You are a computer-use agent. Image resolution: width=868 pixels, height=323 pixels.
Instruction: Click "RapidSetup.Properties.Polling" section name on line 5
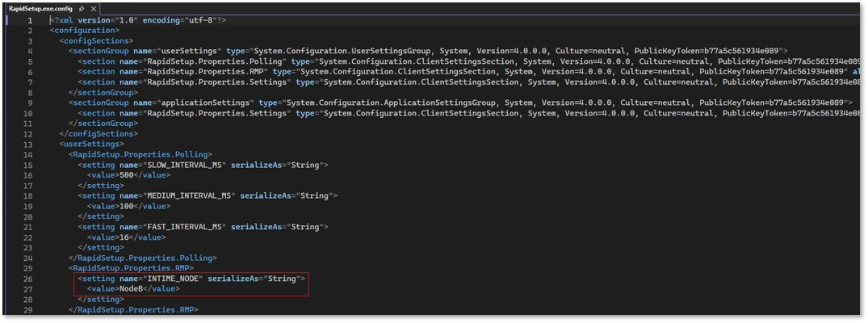(216, 61)
